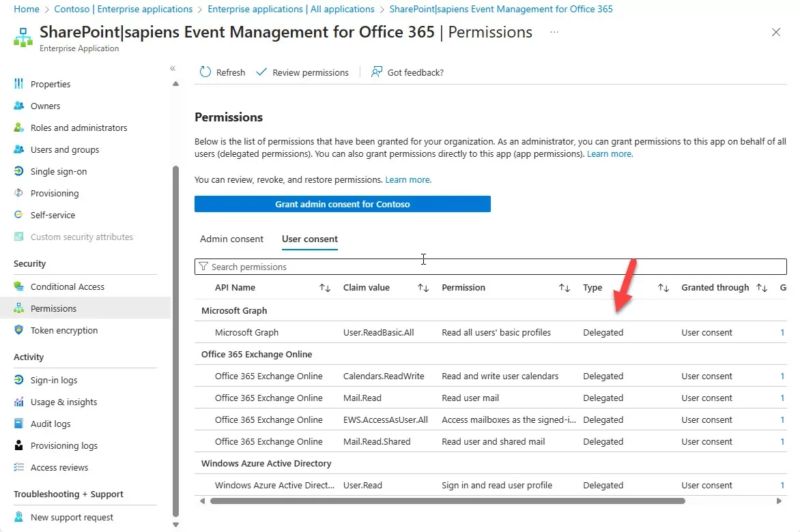The image size is (800, 532).
Task: Select the User consent tab
Action: click(x=310, y=239)
